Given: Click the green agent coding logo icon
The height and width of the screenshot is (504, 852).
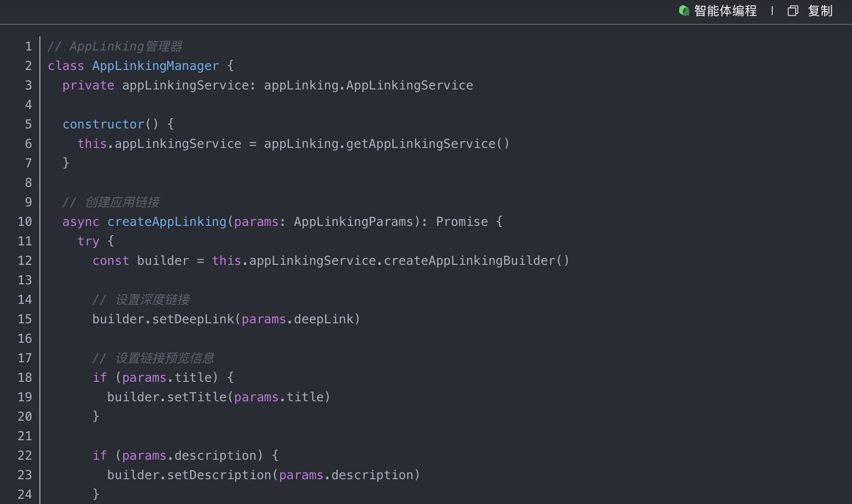Looking at the screenshot, I should click(684, 11).
